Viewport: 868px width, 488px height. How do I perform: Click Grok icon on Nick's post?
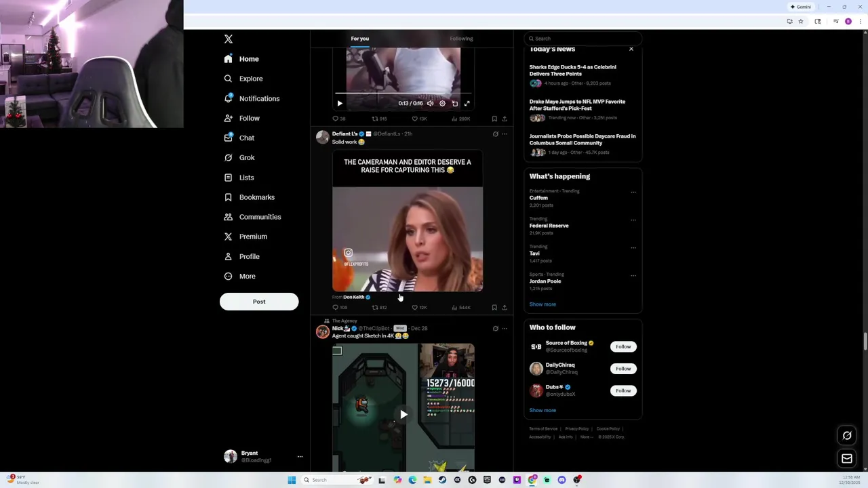pos(496,329)
